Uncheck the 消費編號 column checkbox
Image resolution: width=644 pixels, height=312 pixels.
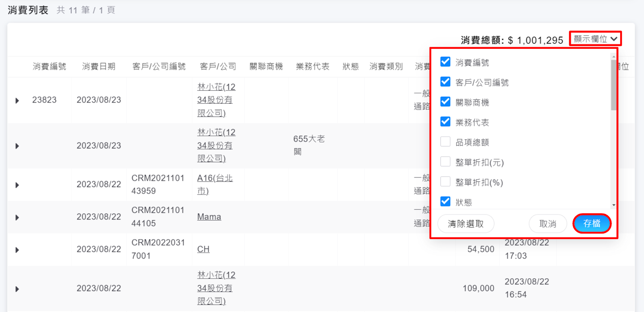[445, 62]
